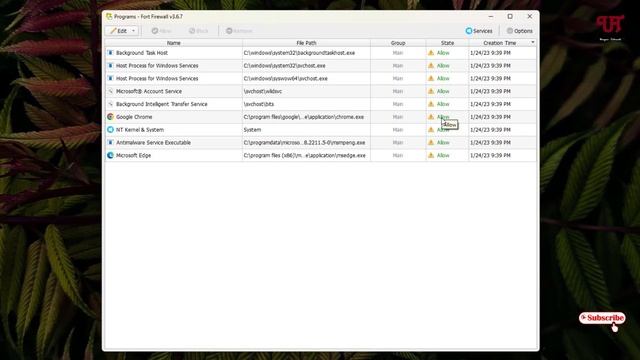
Task: Click the msedge.exe file path cell
Action: pos(304,155)
